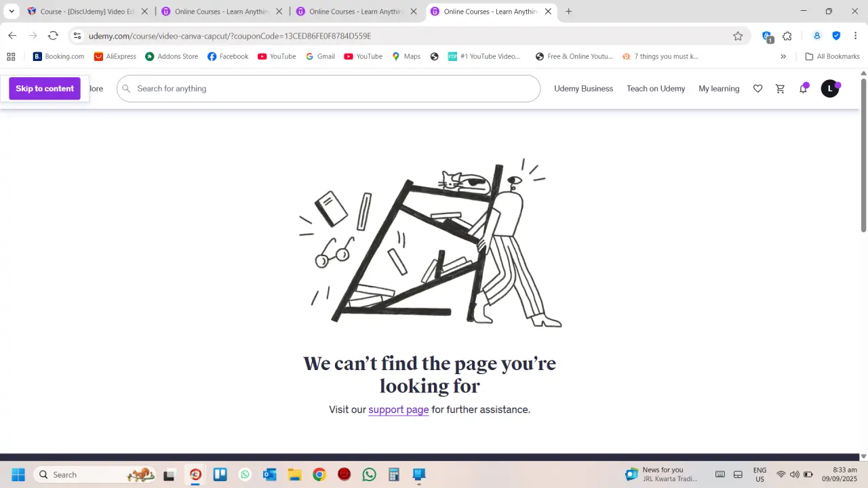
Task: Open the Maps bookmark
Action: tap(406, 56)
